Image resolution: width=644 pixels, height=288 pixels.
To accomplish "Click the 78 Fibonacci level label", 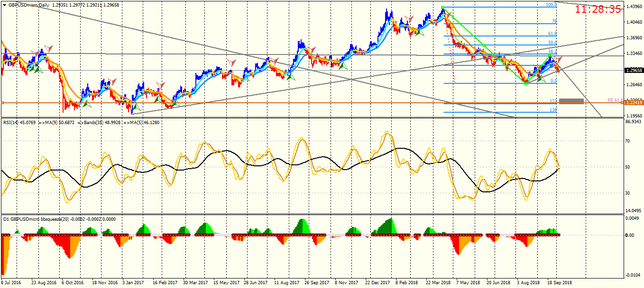I will (x=554, y=22).
